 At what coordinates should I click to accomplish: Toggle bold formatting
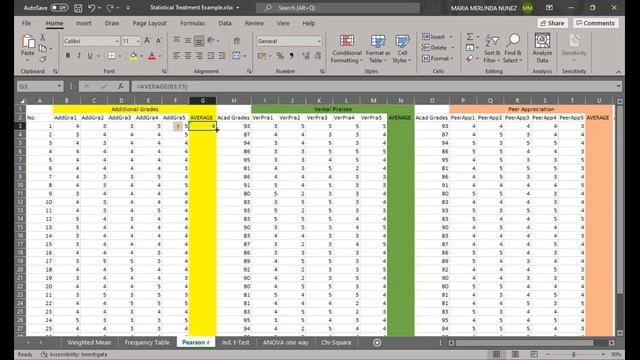coord(68,56)
